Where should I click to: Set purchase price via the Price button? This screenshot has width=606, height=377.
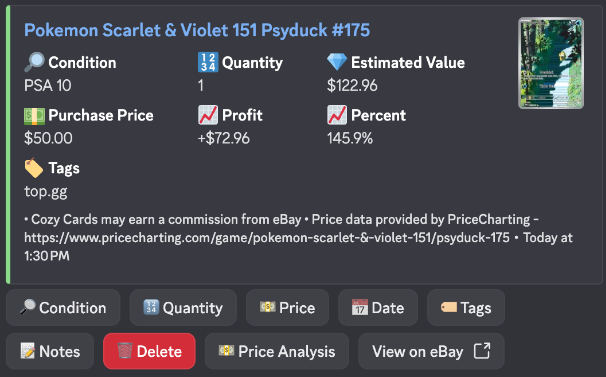pos(288,307)
